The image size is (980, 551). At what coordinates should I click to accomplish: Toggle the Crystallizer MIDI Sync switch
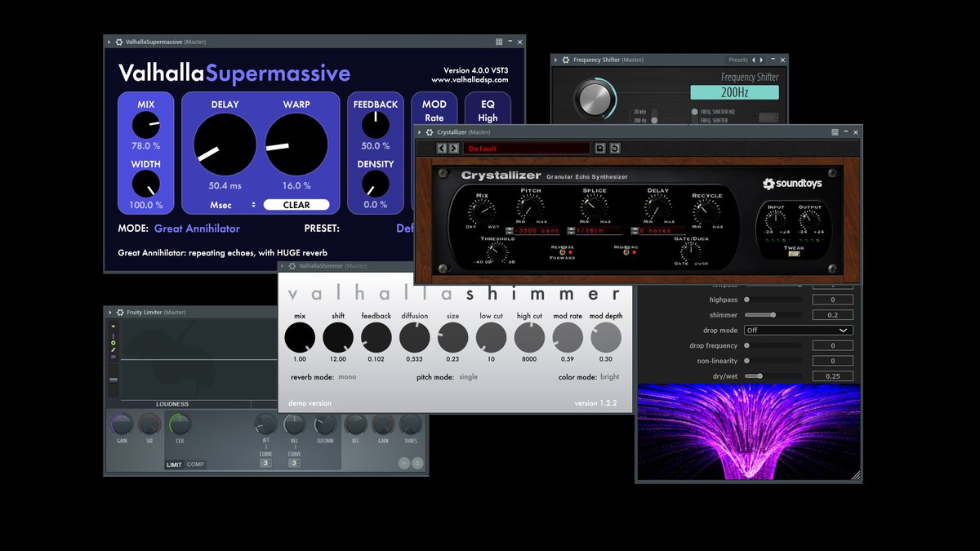point(628,252)
